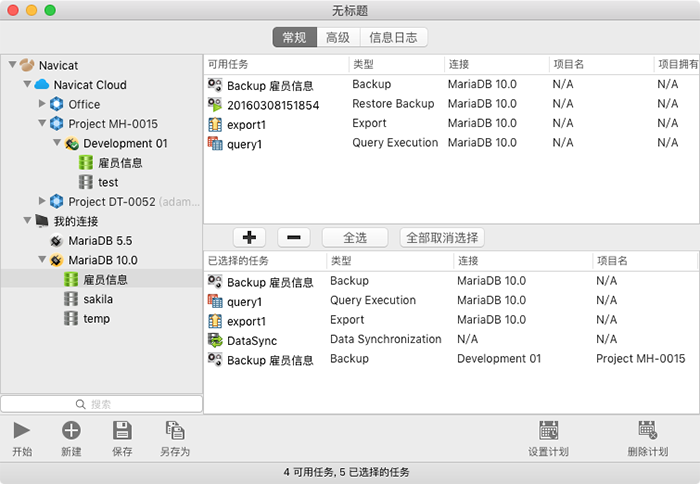The image size is (700, 484).
Task: Click the Development 01 connection icon
Action: click(x=71, y=143)
